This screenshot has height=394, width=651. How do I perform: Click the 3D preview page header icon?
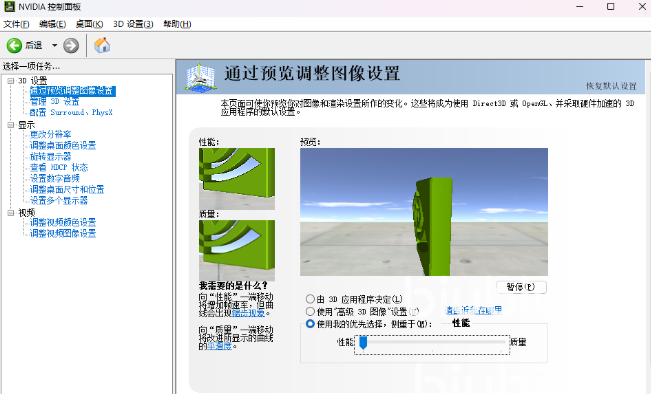click(201, 77)
